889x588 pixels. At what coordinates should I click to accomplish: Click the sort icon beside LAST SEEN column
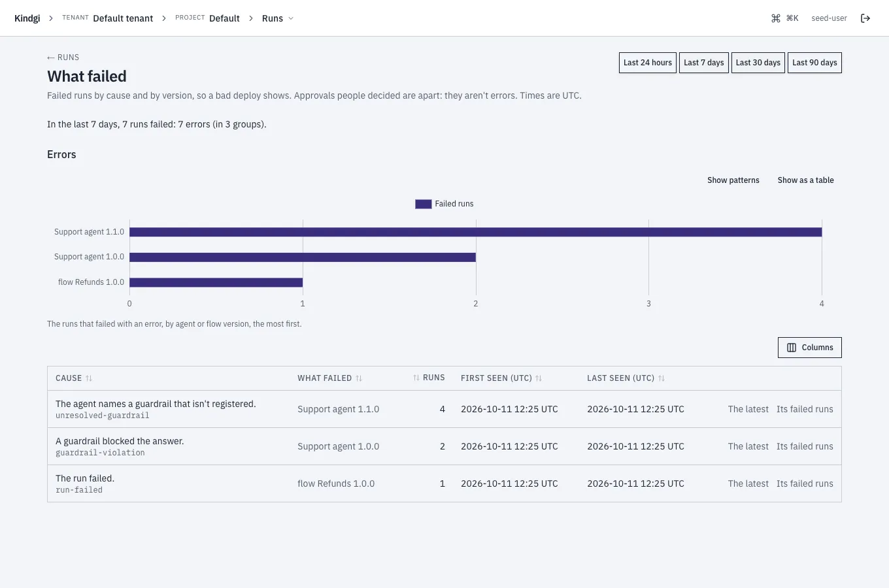[662, 378]
